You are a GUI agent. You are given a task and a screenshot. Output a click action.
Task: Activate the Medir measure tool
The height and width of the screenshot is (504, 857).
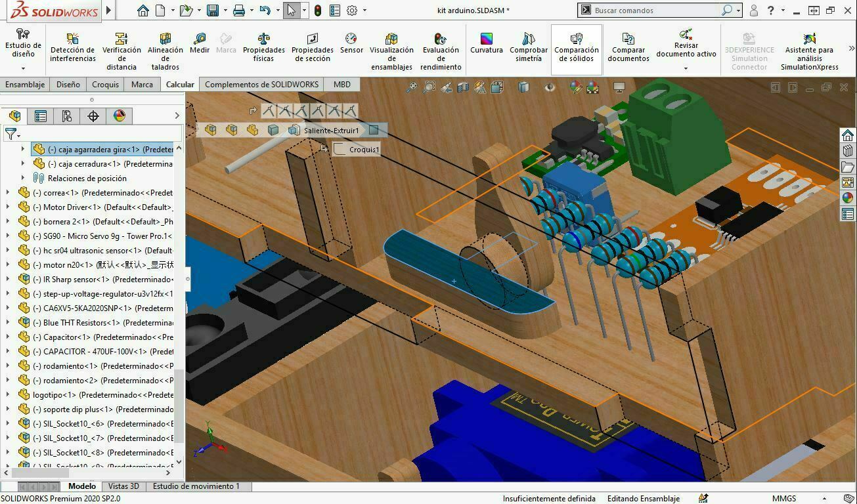[x=200, y=44]
